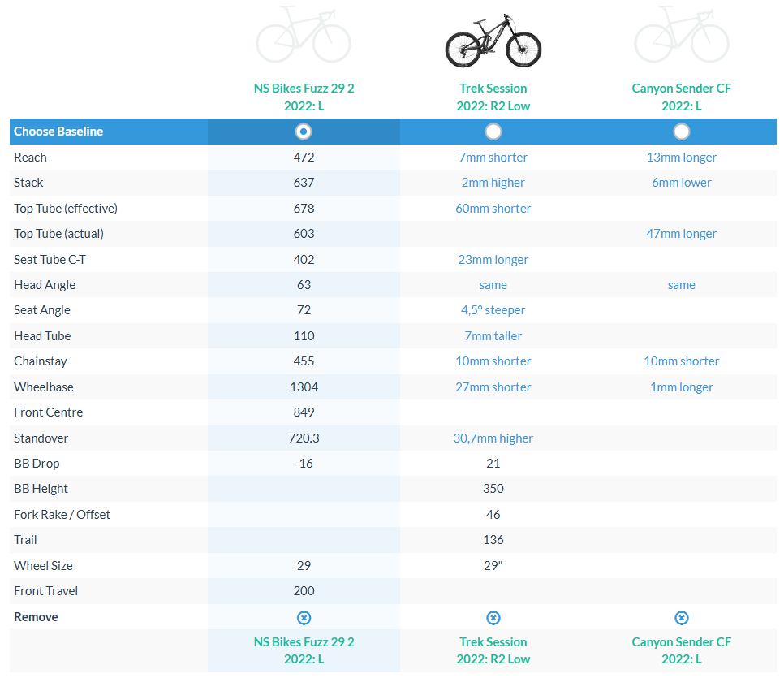Click the Trek Session bike photo
The height and width of the screenshot is (678, 784).
point(493,41)
